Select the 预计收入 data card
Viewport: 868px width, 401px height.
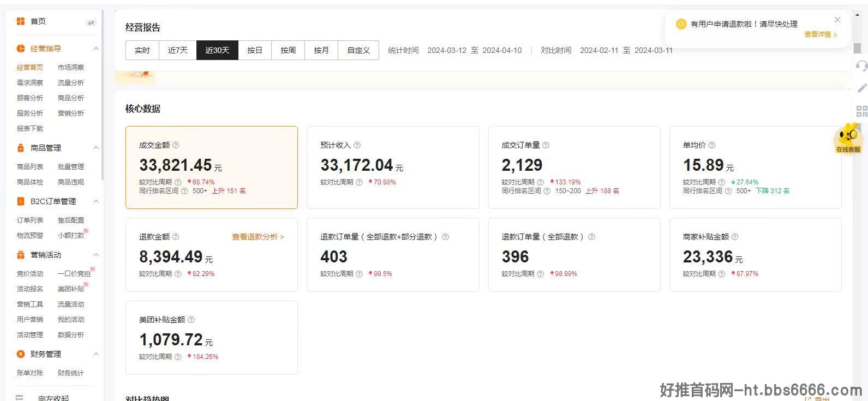(393, 167)
